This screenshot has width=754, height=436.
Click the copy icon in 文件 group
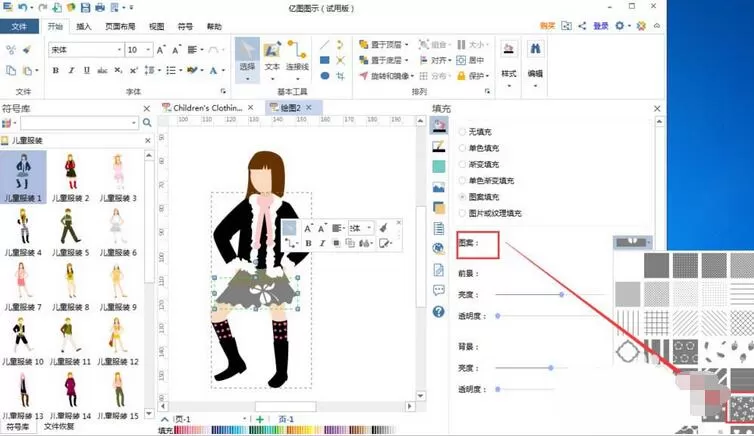pyautogui.click(x=11, y=70)
